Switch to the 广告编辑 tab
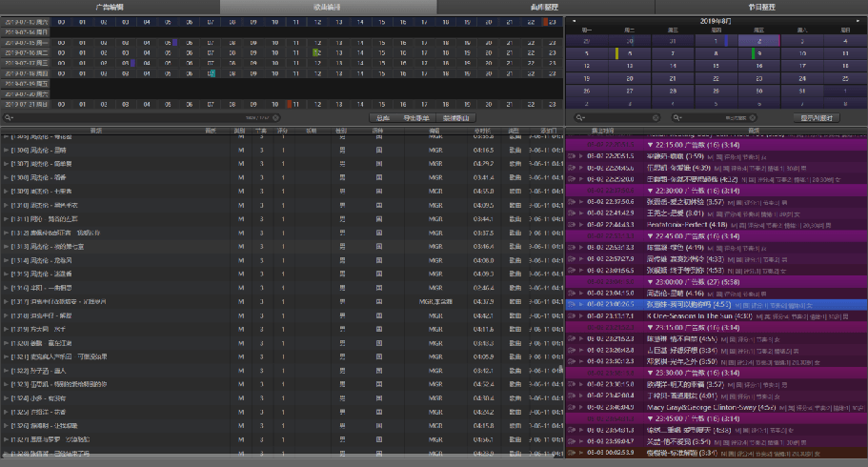 pos(109,7)
